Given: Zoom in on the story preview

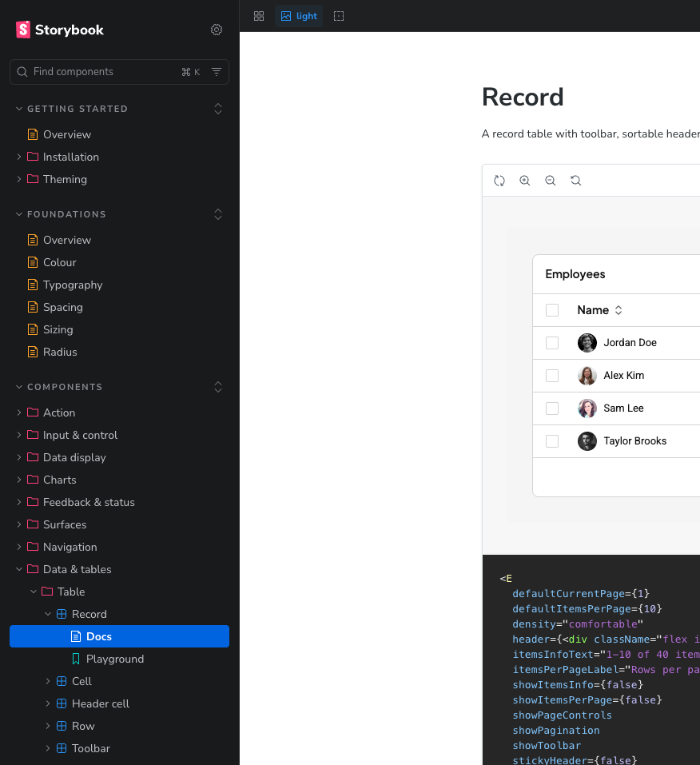Looking at the screenshot, I should (x=525, y=181).
